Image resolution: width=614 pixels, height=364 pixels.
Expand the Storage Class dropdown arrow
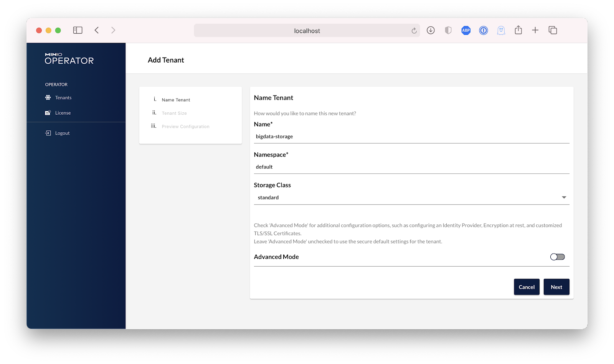[x=564, y=198]
